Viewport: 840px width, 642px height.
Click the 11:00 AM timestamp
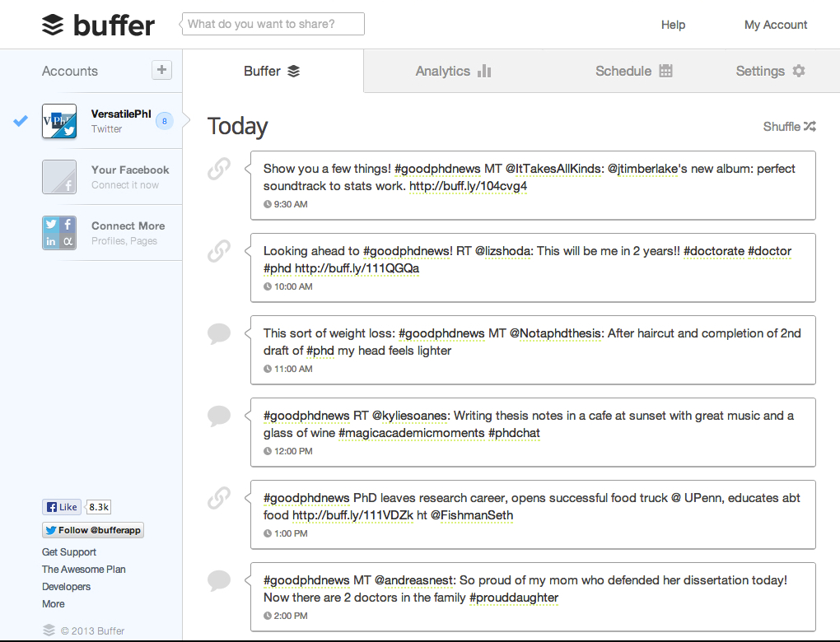click(293, 369)
